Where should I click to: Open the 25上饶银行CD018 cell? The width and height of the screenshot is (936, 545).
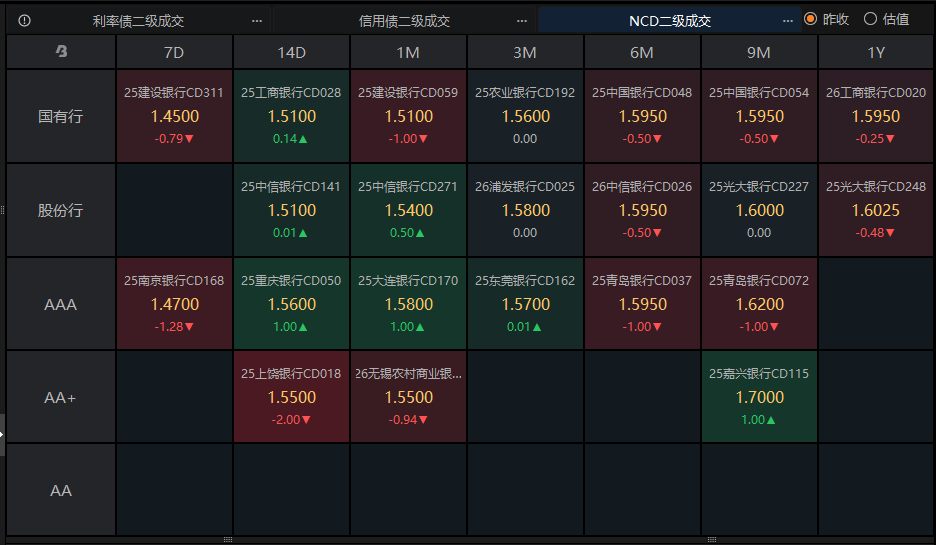291,397
